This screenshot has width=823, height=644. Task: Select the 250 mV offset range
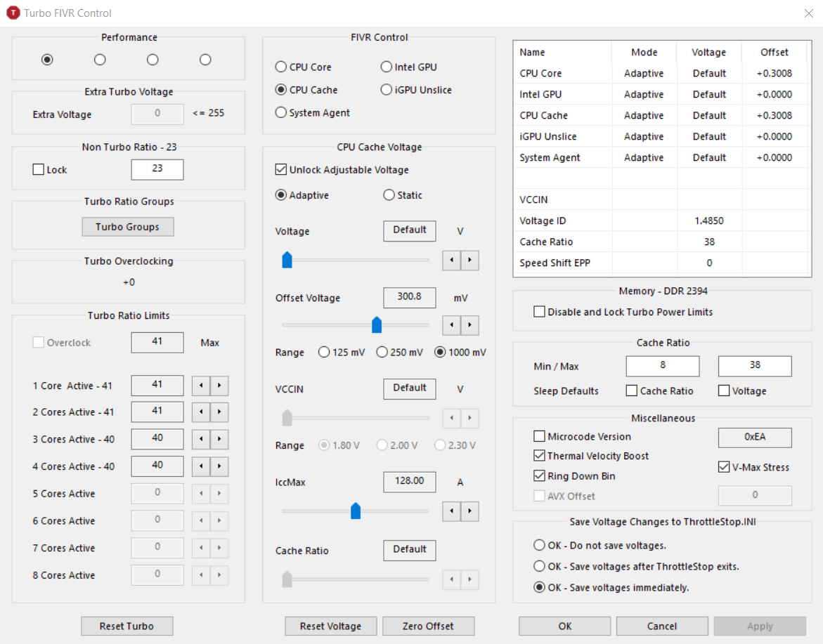click(x=382, y=352)
